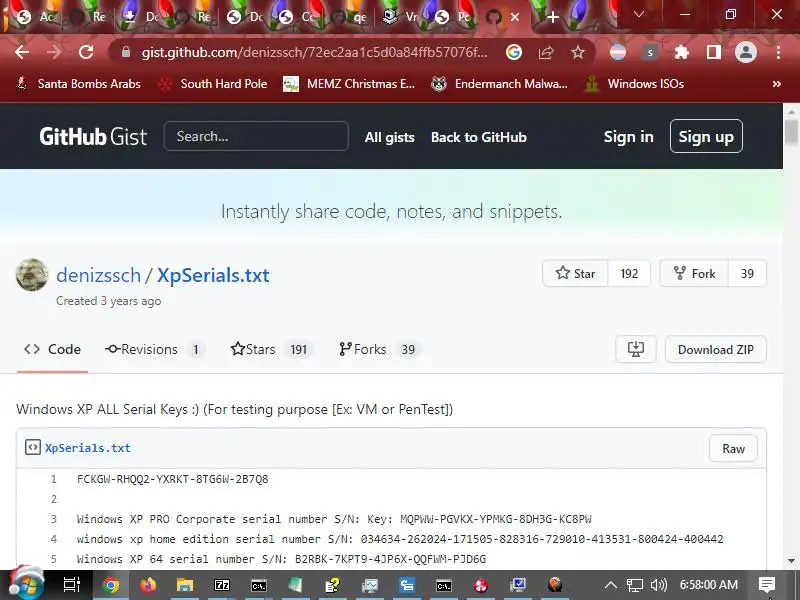Select line number 3 in the file

point(54,519)
